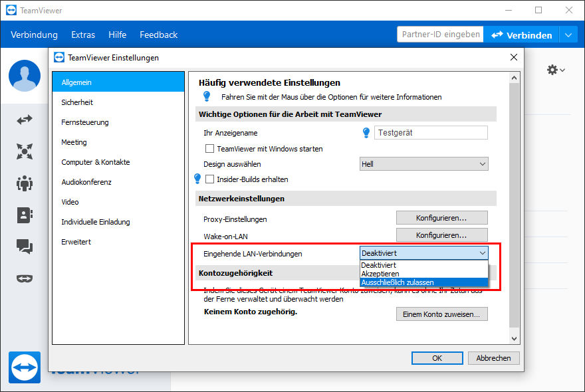Open the Chat speech-bubbles sidebar icon
The width and height of the screenshot is (585, 392).
[25, 246]
